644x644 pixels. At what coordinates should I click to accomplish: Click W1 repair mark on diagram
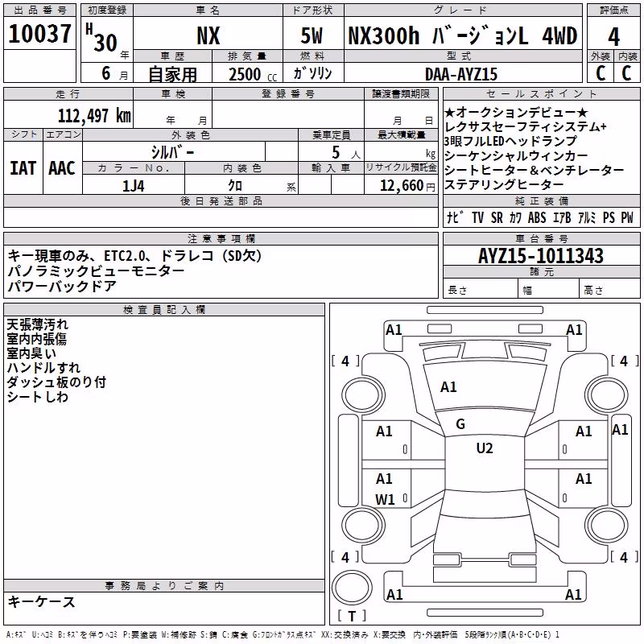coord(385,499)
